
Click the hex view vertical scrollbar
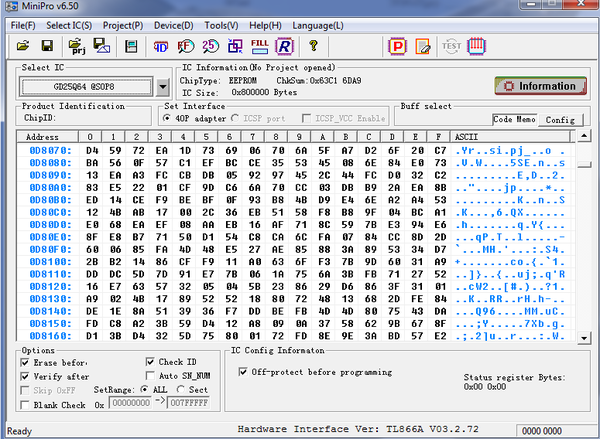click(x=590, y=240)
